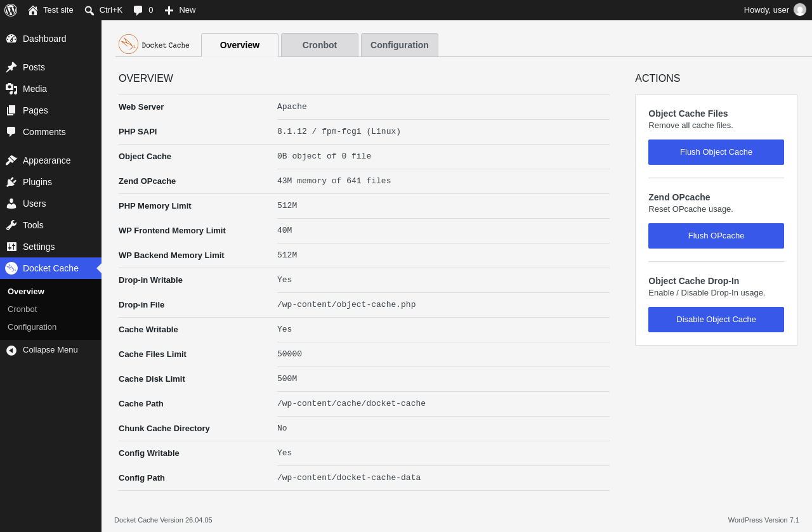Open Configuration in the sidebar submenu
The width and height of the screenshot is (812, 532).
click(x=32, y=327)
